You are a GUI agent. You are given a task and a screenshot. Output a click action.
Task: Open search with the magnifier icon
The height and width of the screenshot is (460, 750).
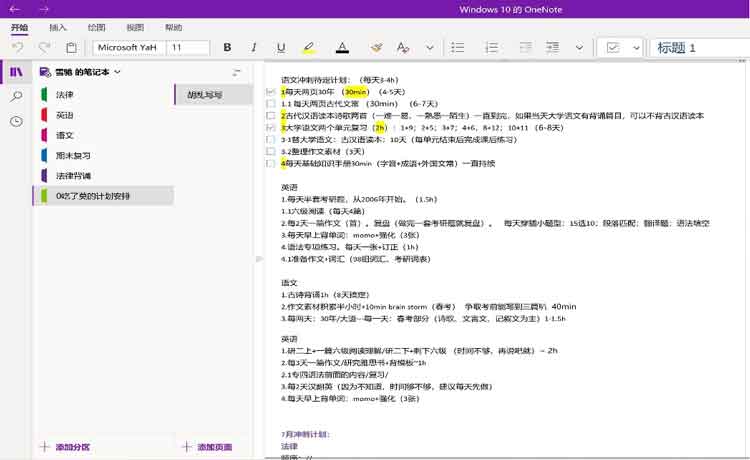click(x=16, y=97)
